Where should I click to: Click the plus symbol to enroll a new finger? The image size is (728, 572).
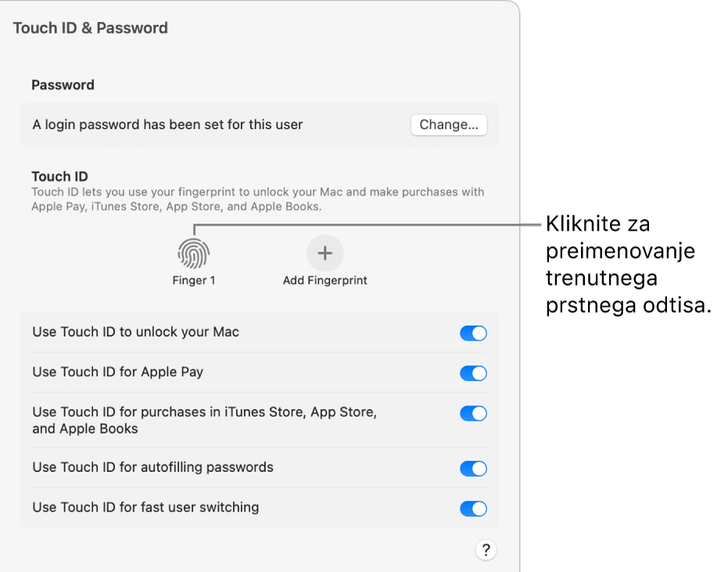tap(325, 252)
